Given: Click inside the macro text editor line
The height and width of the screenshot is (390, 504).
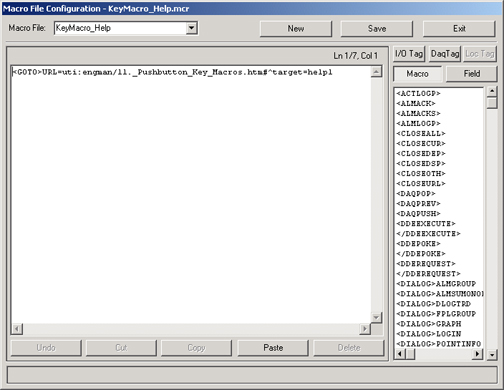Looking at the screenshot, I should pyautogui.click(x=172, y=72).
